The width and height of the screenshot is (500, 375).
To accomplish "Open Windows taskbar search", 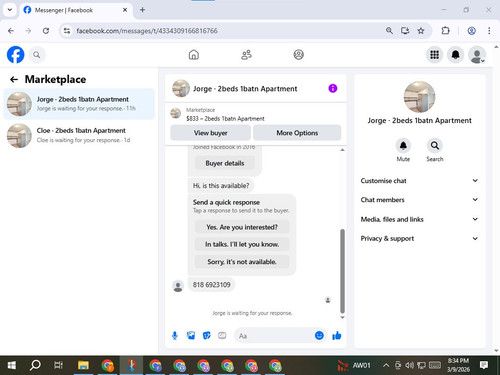I will (x=35, y=365).
